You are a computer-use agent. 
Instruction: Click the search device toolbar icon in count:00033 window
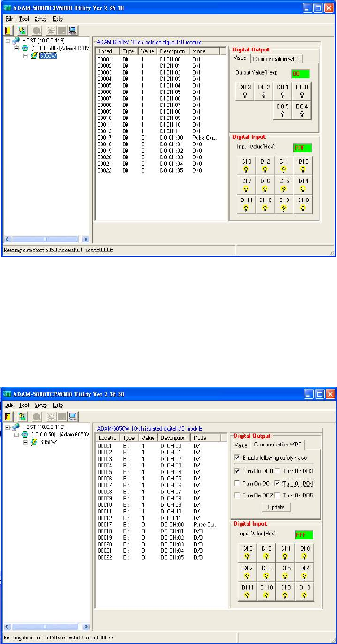point(23,417)
